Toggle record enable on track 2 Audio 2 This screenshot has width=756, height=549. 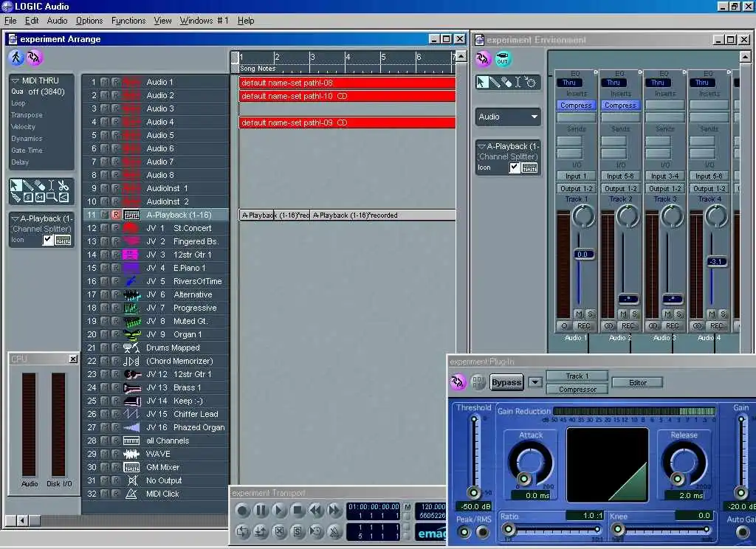click(x=115, y=95)
